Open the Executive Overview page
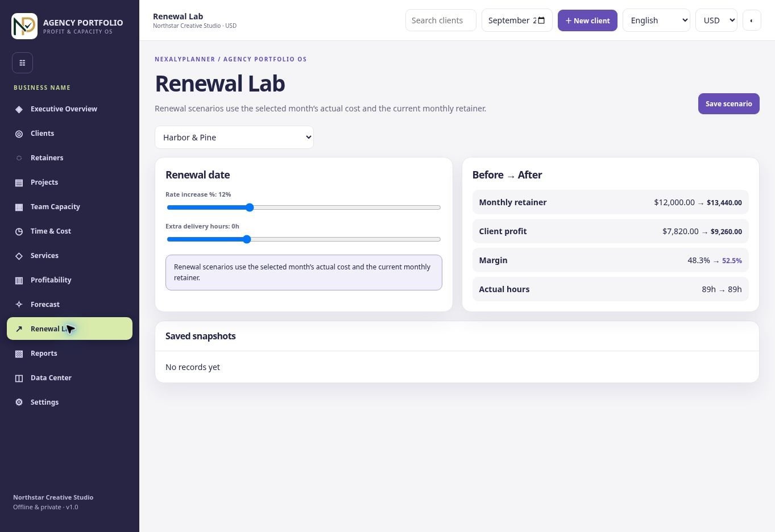 coord(69,109)
